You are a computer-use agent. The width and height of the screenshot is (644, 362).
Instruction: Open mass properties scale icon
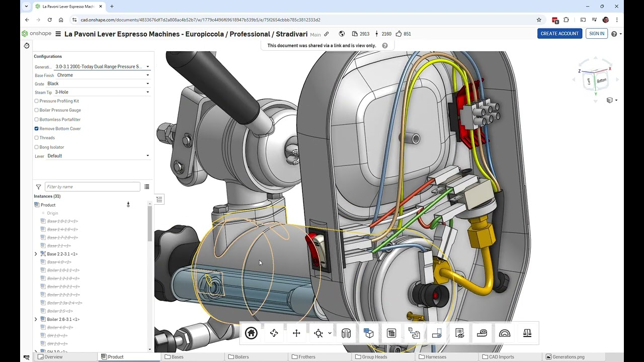click(527, 333)
